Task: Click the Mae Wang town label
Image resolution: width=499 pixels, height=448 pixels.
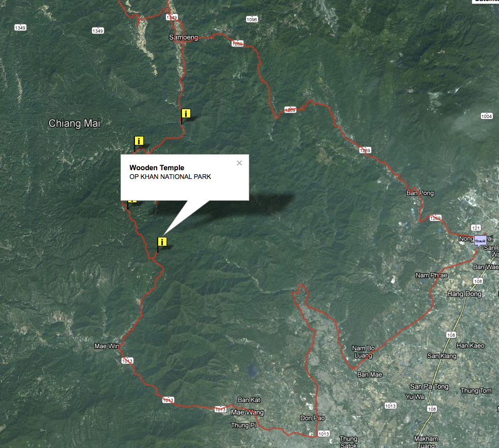Action: coord(247,412)
